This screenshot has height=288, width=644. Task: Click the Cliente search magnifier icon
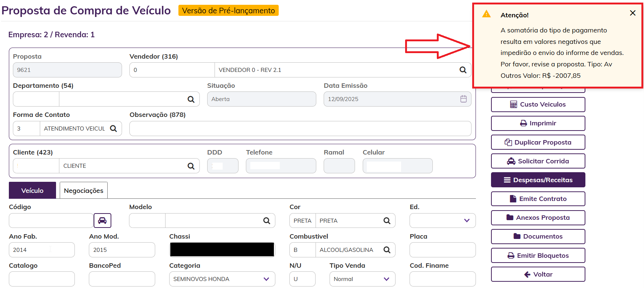click(x=191, y=166)
